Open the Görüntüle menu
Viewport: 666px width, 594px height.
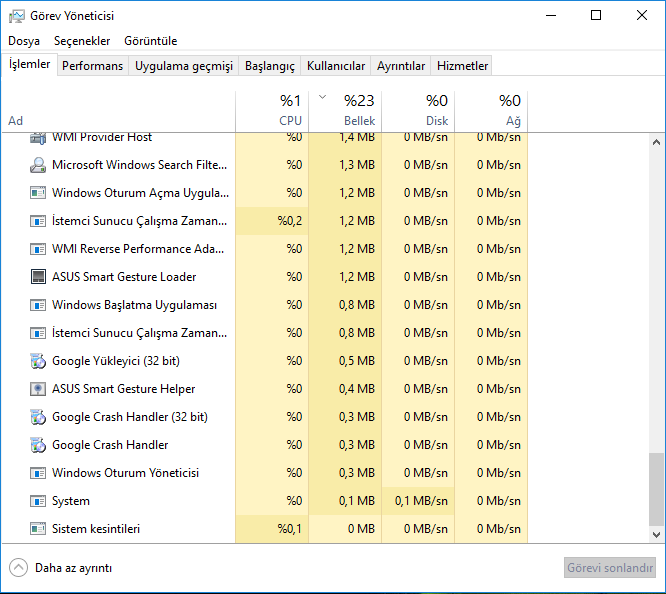click(x=150, y=41)
